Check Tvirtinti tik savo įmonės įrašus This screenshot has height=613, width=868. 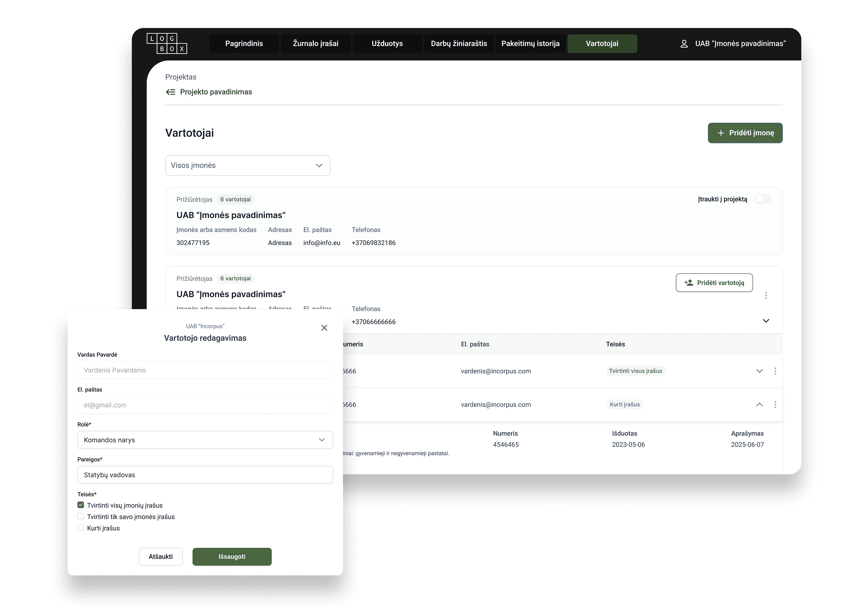(x=80, y=516)
